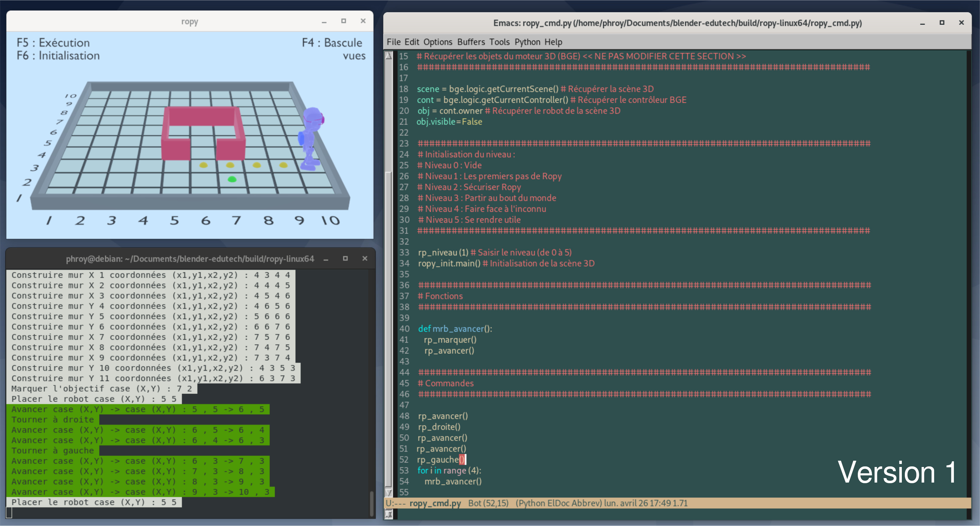Click # Fonctions comment on line 37

coord(440,296)
